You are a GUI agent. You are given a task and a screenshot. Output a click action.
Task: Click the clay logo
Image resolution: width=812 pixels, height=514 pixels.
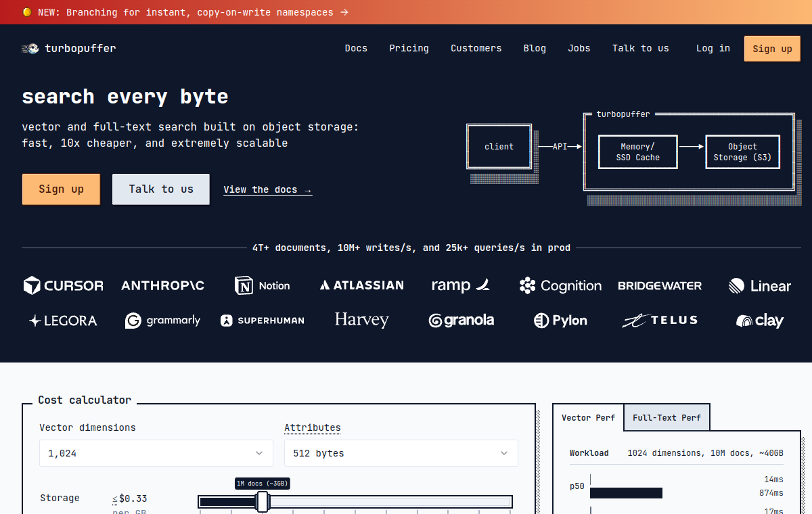pos(759,321)
